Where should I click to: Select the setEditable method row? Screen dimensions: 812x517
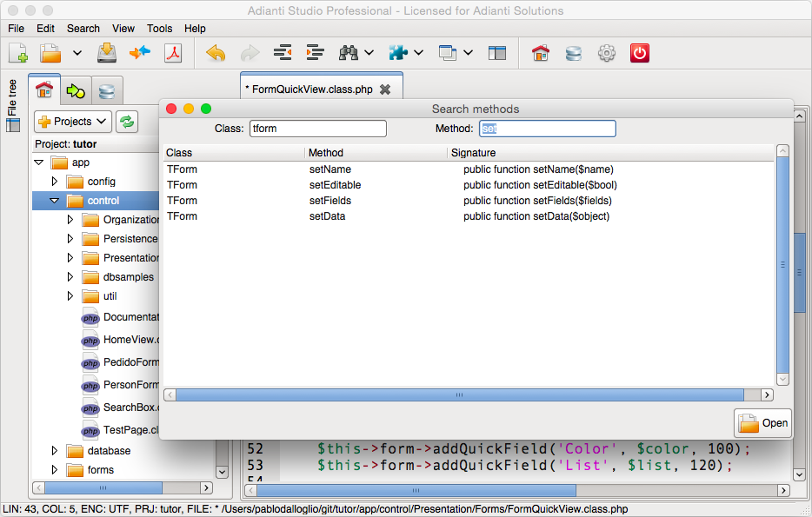[x=469, y=185]
